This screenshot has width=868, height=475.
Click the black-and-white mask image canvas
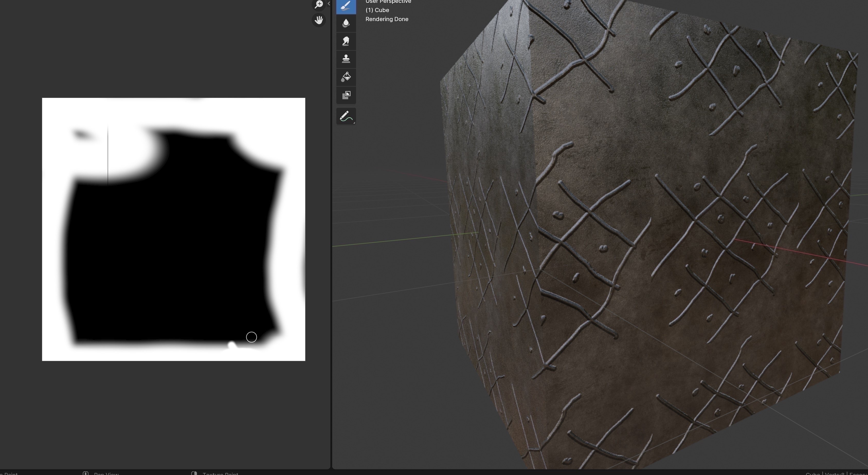point(174,230)
